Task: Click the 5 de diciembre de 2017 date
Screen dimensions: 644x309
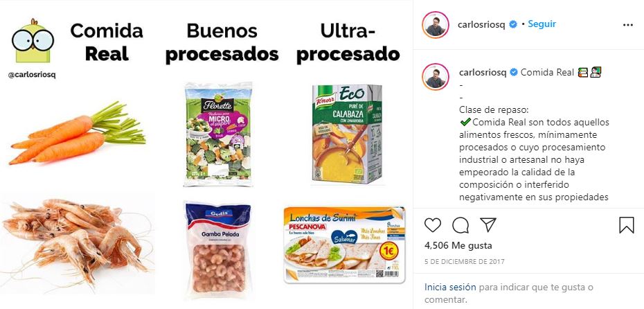Action: [464, 261]
